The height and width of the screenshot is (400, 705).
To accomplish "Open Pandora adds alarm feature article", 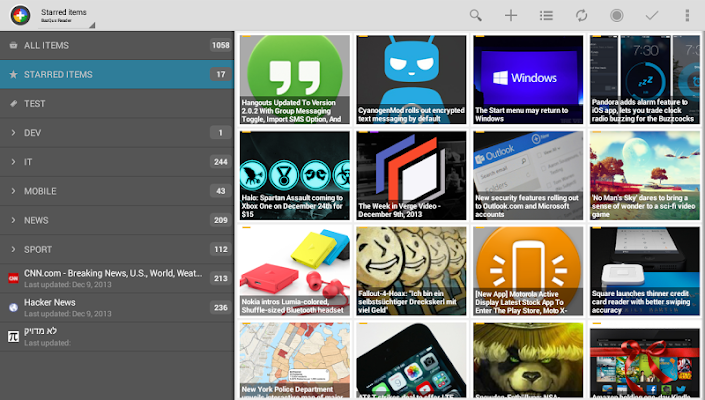I will click(x=645, y=80).
